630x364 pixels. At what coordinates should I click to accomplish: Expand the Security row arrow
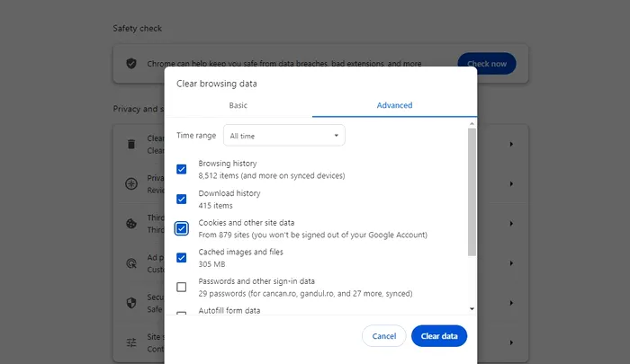coord(511,303)
